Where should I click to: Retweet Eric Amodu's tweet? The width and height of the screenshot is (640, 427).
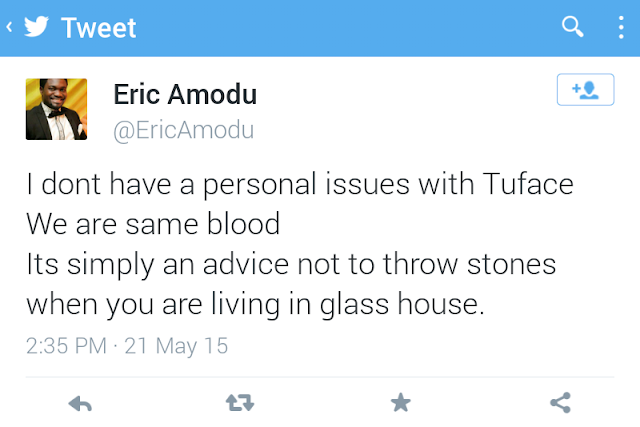pyautogui.click(x=239, y=403)
